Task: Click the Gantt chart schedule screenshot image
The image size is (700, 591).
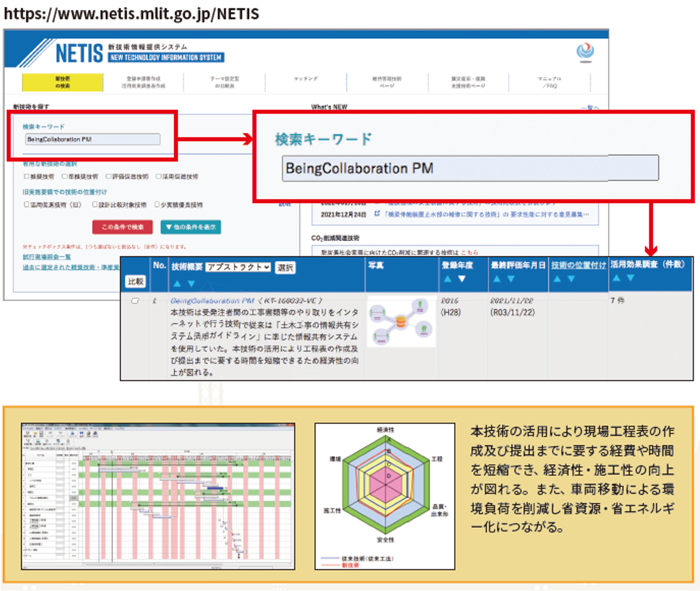Action: pyautogui.click(x=158, y=496)
